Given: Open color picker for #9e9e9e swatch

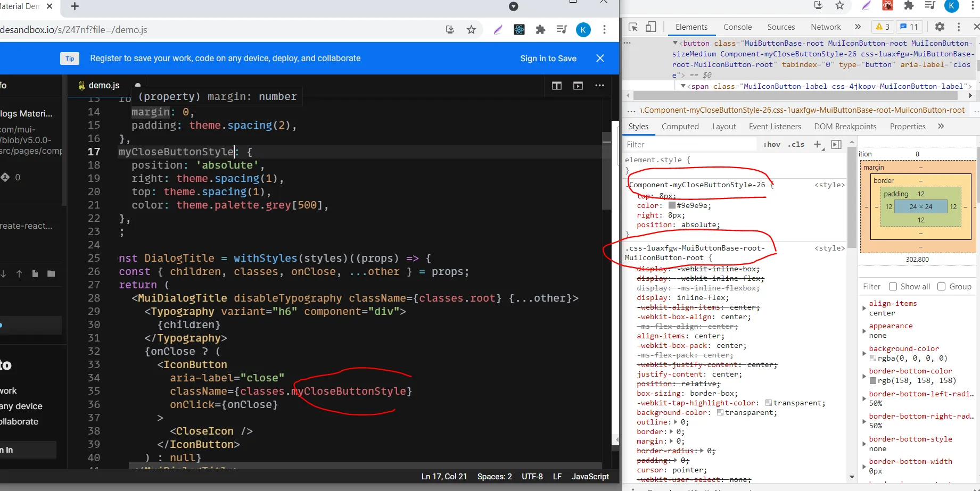Looking at the screenshot, I should (672, 205).
